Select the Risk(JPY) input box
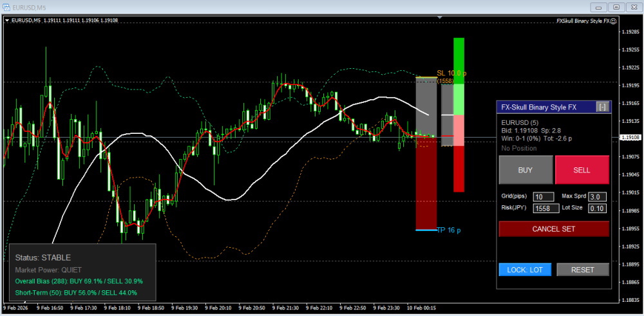Image resolution: width=644 pixels, height=316 pixels. pos(545,208)
